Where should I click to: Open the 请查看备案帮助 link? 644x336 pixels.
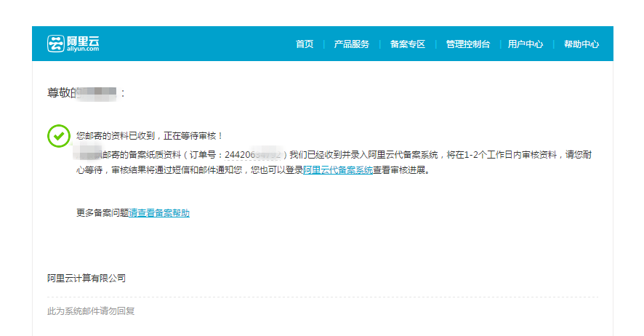click(x=159, y=213)
